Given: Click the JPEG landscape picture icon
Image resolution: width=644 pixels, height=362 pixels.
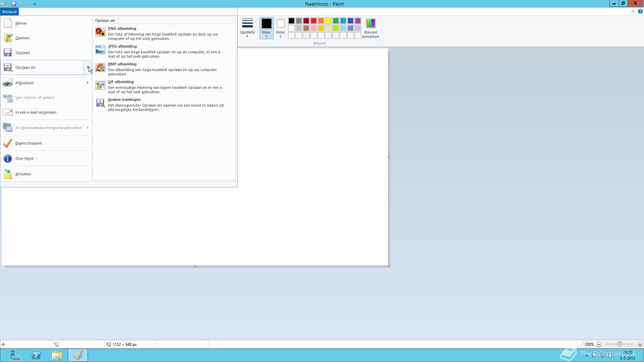Looking at the screenshot, I should [x=100, y=50].
